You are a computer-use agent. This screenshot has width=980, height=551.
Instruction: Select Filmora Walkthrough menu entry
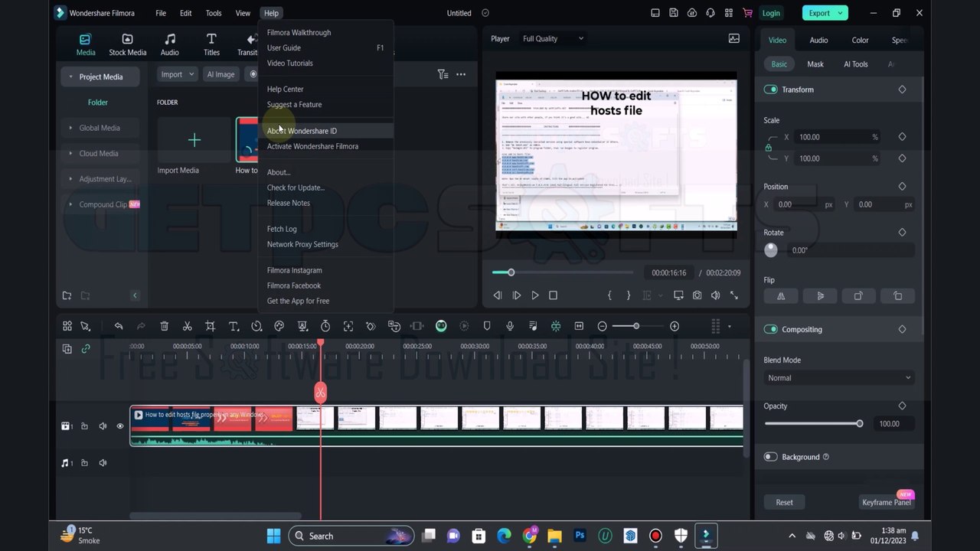point(325,33)
